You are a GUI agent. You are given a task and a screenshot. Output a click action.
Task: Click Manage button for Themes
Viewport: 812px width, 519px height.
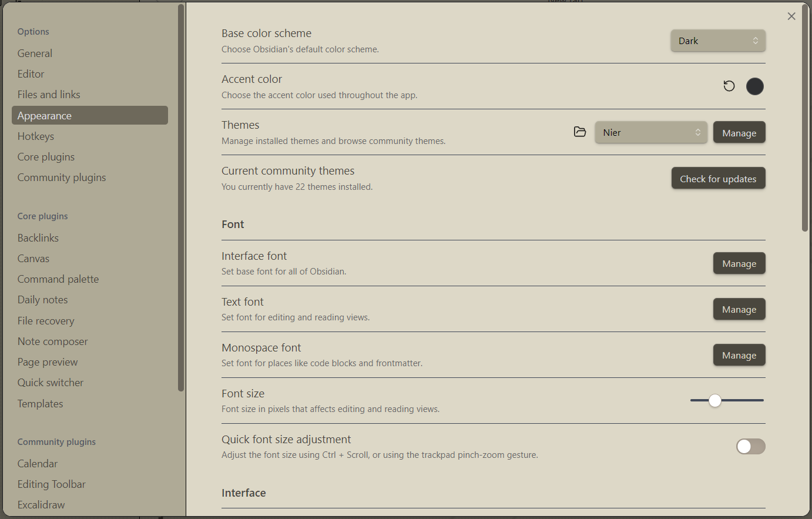739,133
